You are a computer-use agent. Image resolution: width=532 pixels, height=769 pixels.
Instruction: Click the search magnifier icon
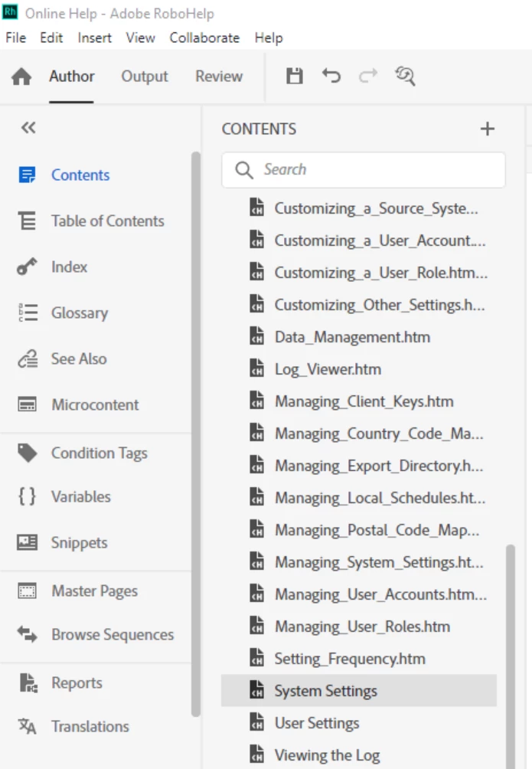pyautogui.click(x=243, y=170)
